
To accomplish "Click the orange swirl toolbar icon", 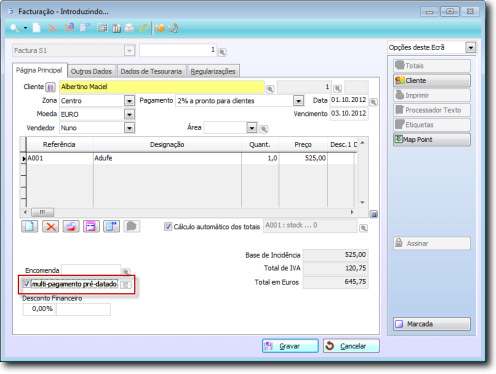I will (160, 28).
